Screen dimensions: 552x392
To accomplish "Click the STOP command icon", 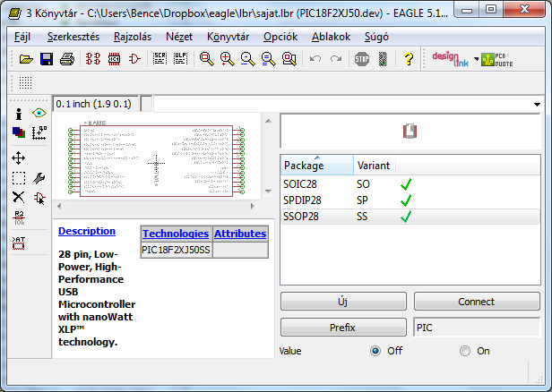I will (362, 59).
